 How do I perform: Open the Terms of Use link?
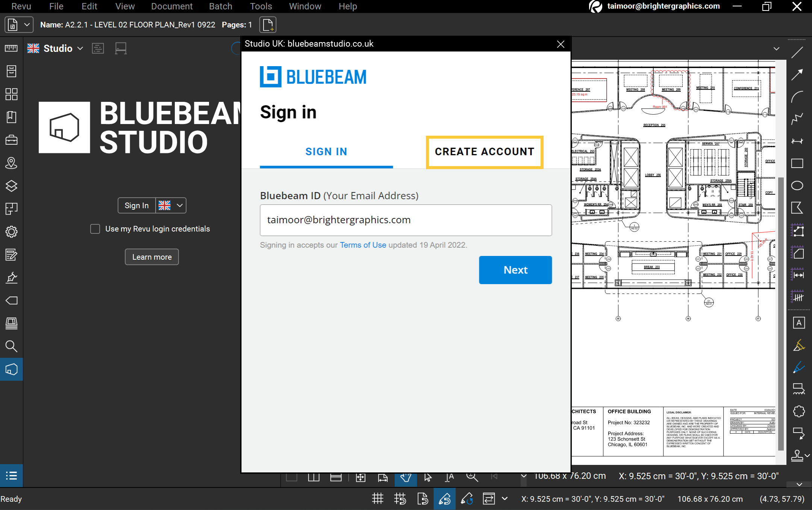click(x=362, y=245)
